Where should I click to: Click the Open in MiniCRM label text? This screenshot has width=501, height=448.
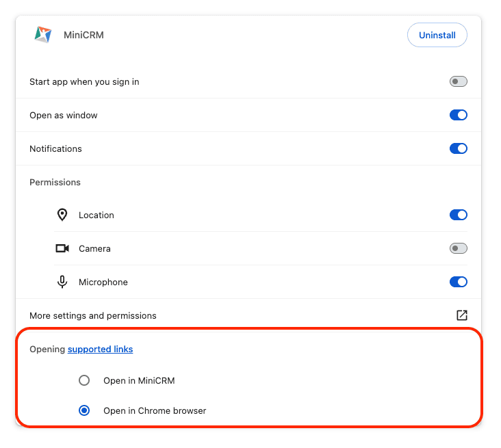pyautogui.click(x=139, y=380)
